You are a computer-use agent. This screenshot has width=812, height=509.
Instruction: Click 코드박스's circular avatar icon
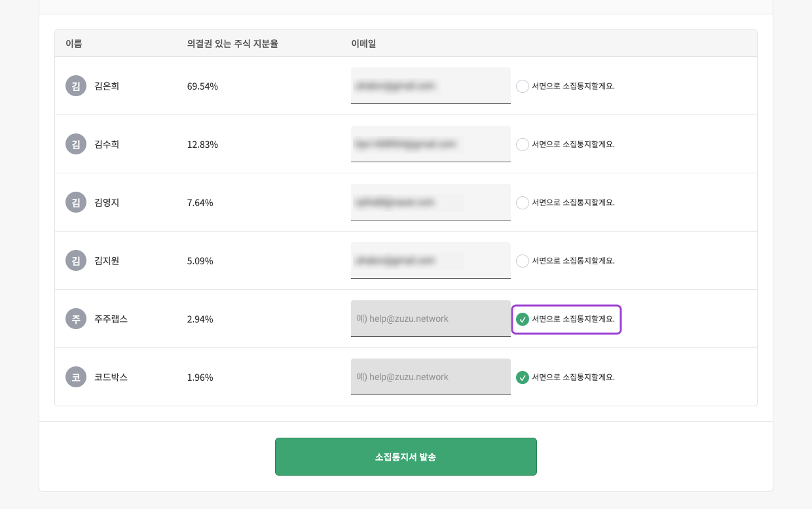coord(75,377)
